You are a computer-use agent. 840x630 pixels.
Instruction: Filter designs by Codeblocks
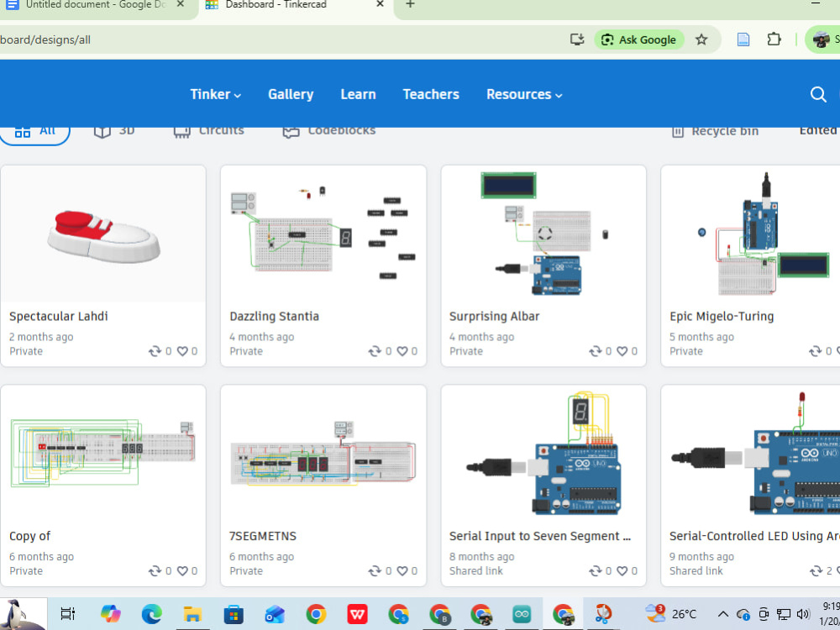click(x=329, y=131)
